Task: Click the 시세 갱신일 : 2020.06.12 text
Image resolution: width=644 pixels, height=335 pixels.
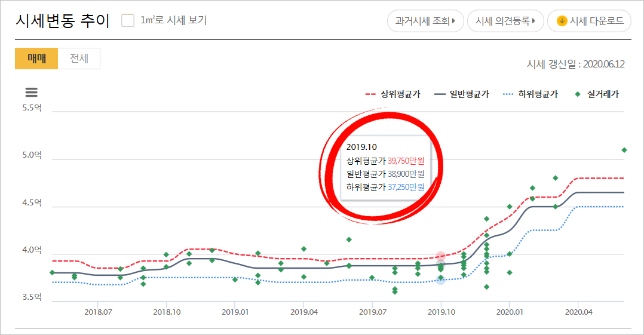Action: coord(576,64)
